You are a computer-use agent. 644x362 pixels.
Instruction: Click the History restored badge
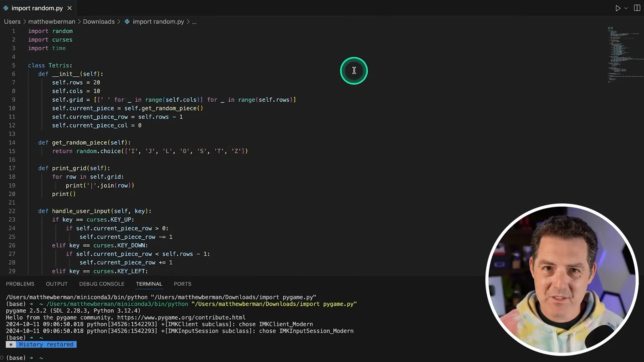[x=41, y=344]
